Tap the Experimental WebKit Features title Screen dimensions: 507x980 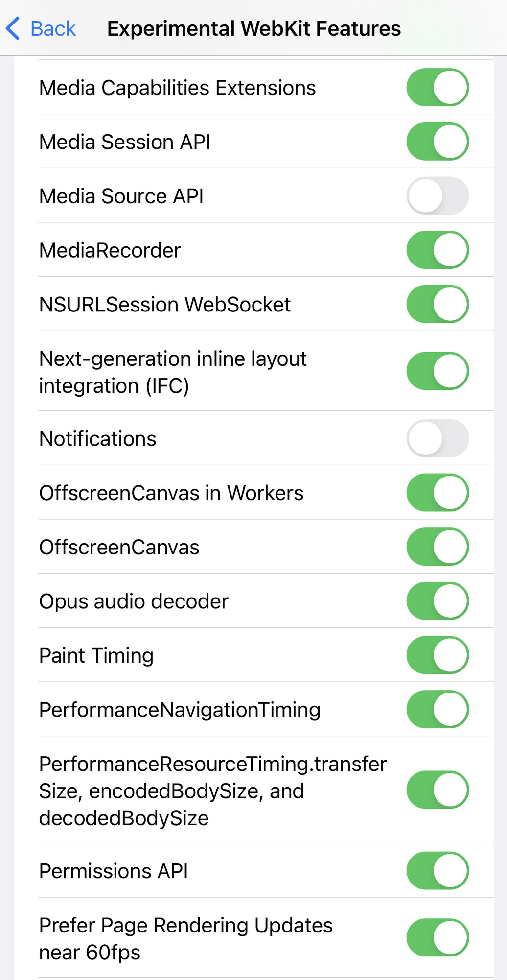tap(254, 28)
